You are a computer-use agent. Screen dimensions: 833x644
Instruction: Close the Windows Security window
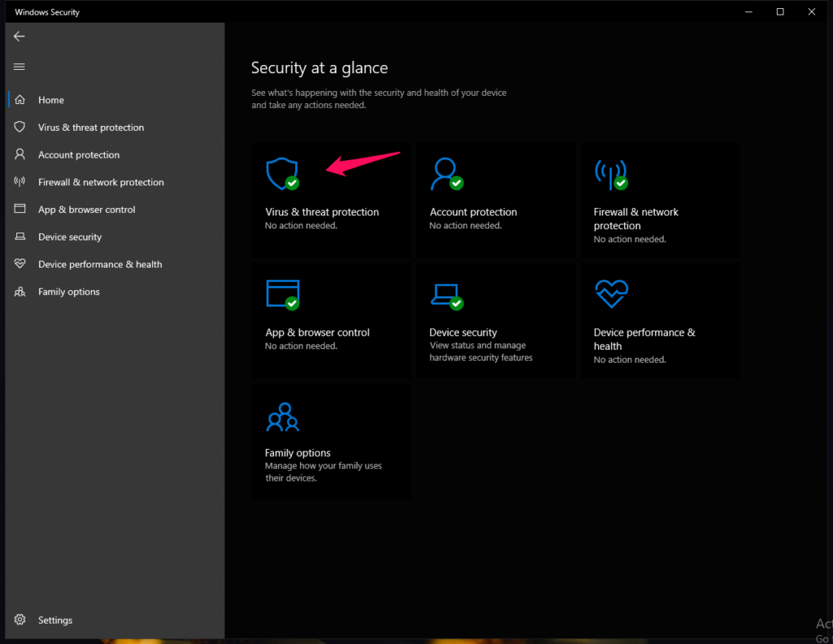point(811,11)
